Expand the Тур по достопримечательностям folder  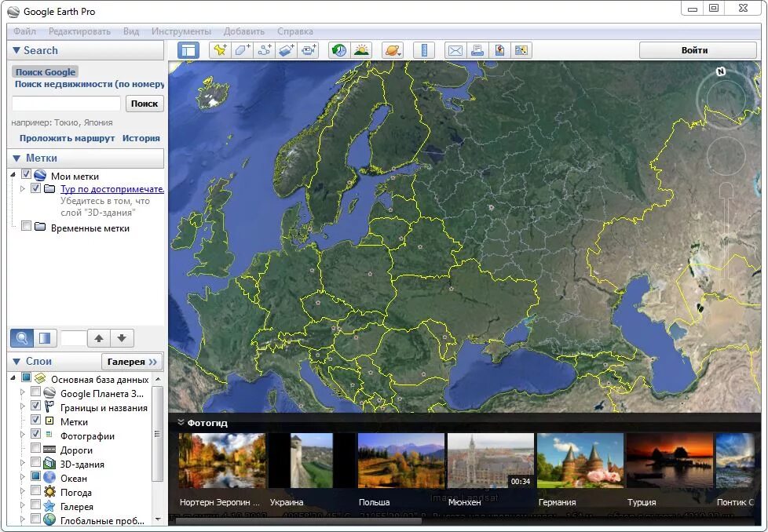pos(22,188)
